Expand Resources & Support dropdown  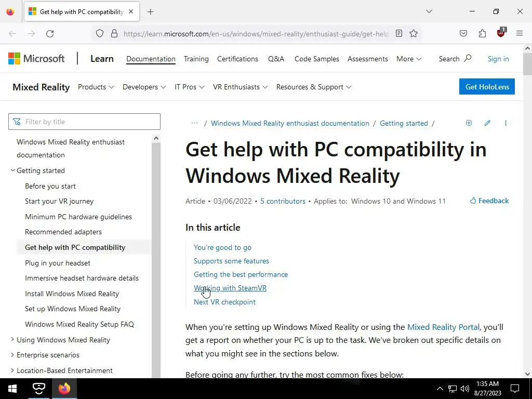click(313, 87)
